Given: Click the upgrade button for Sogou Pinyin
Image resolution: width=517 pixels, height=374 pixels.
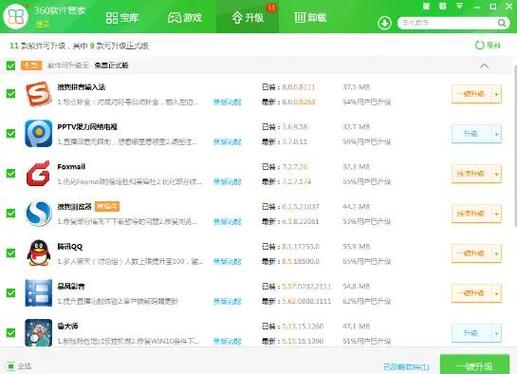Looking at the screenshot, I should [x=471, y=94].
